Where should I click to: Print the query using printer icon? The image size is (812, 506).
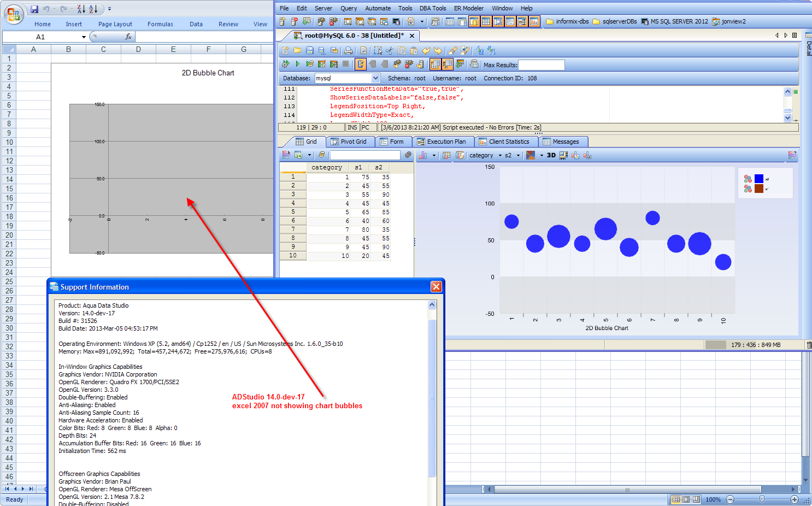[x=348, y=50]
